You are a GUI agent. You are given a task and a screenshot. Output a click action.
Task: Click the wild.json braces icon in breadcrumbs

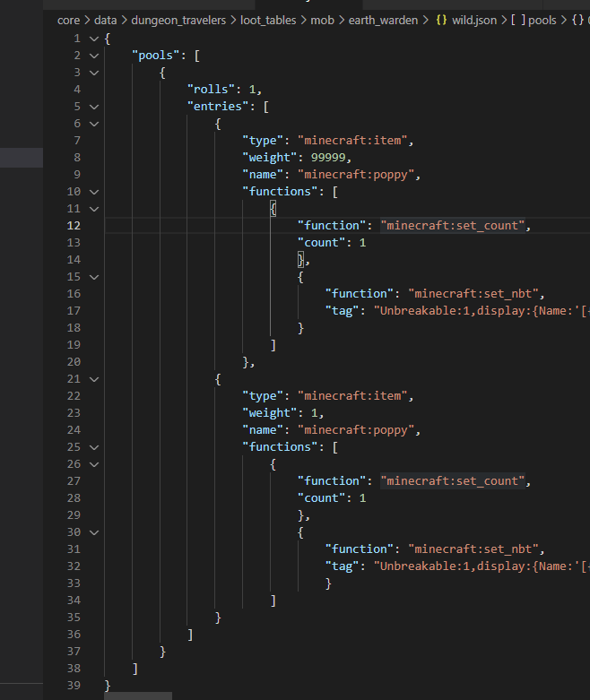[x=441, y=20]
